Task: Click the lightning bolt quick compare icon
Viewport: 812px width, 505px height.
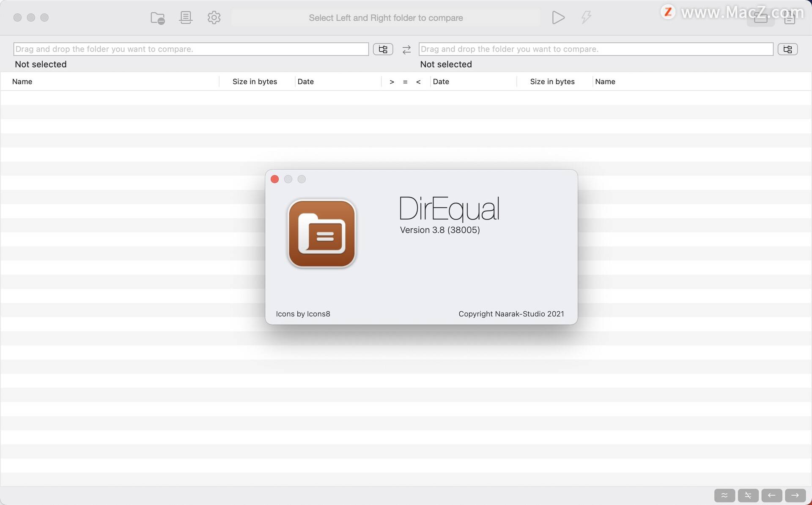Action: click(x=586, y=17)
